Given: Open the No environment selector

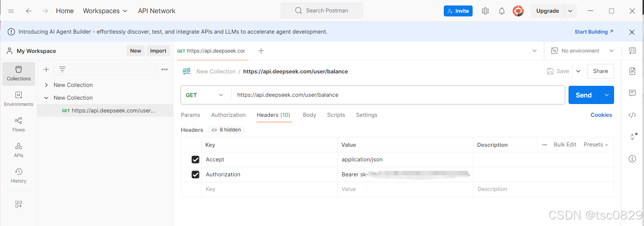Looking at the screenshot, I should coord(582,51).
